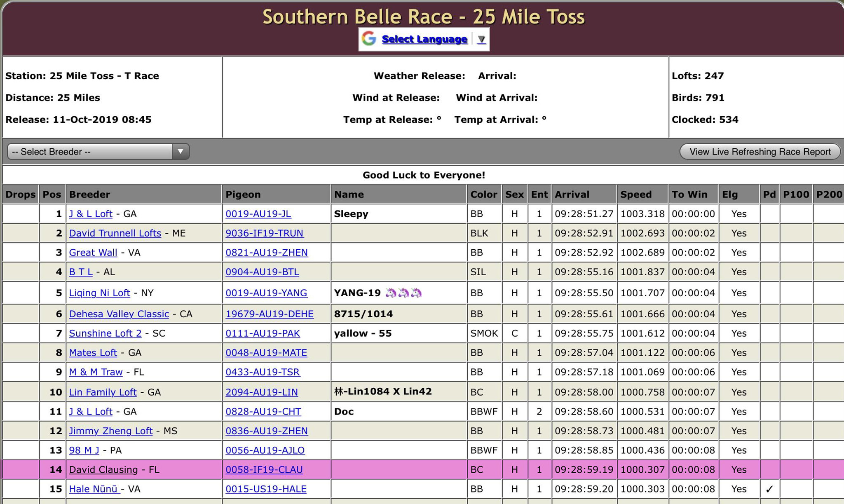Open pigeon 0015-US19-HALE link
844x504 pixels.
(x=266, y=489)
